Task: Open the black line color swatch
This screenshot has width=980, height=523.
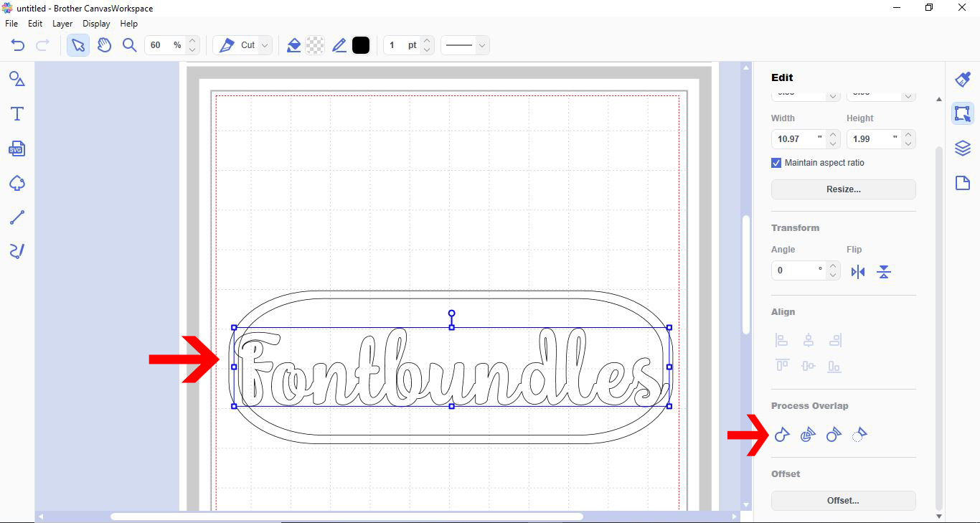Action: pyautogui.click(x=361, y=45)
